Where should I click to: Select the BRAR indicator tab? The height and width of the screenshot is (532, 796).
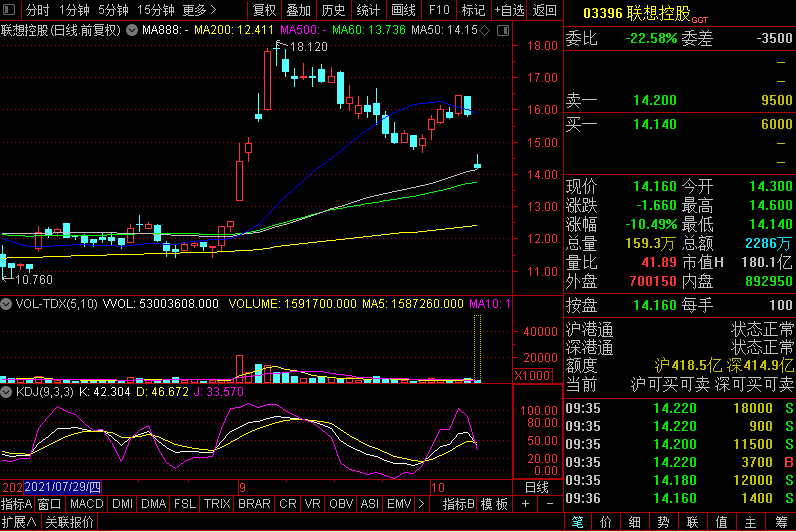pos(254,504)
